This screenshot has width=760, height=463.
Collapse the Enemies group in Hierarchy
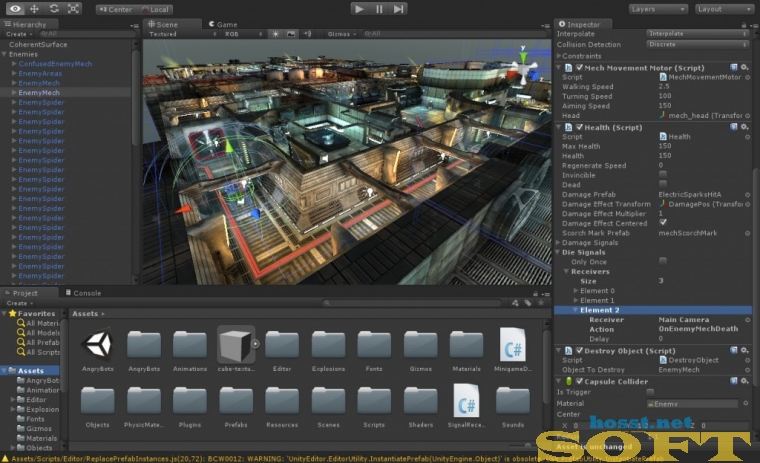tap(4, 54)
